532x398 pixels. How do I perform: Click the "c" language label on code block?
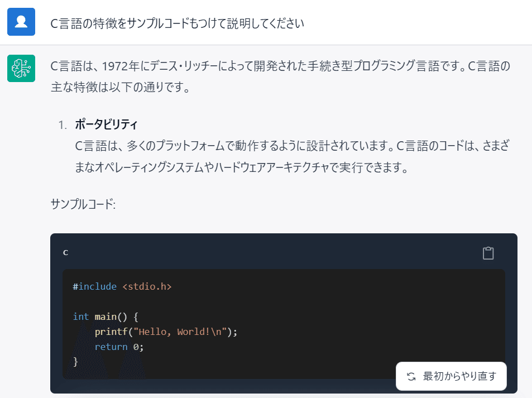pyautogui.click(x=65, y=252)
